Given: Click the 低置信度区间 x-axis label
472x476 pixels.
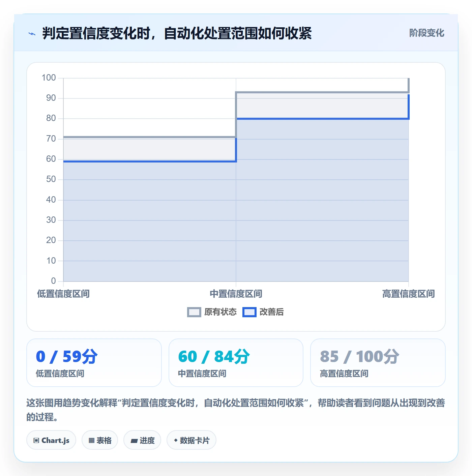Looking at the screenshot, I should click(63, 294).
